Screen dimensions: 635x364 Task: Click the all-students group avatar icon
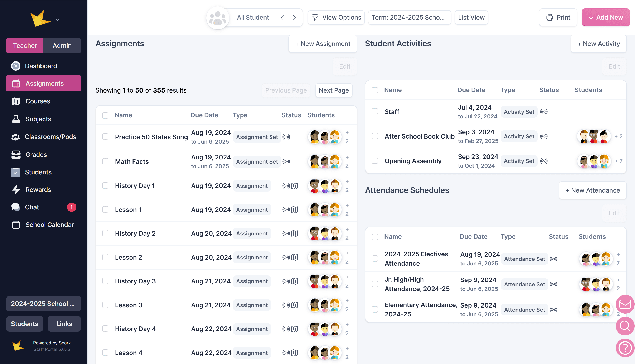pyautogui.click(x=218, y=18)
